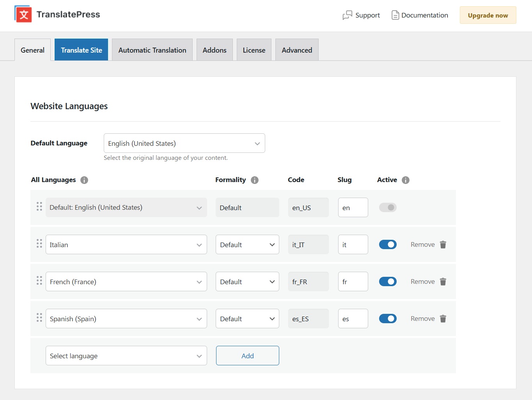The width and height of the screenshot is (532, 400).
Task: Open the Advanced tab
Action: click(x=297, y=50)
